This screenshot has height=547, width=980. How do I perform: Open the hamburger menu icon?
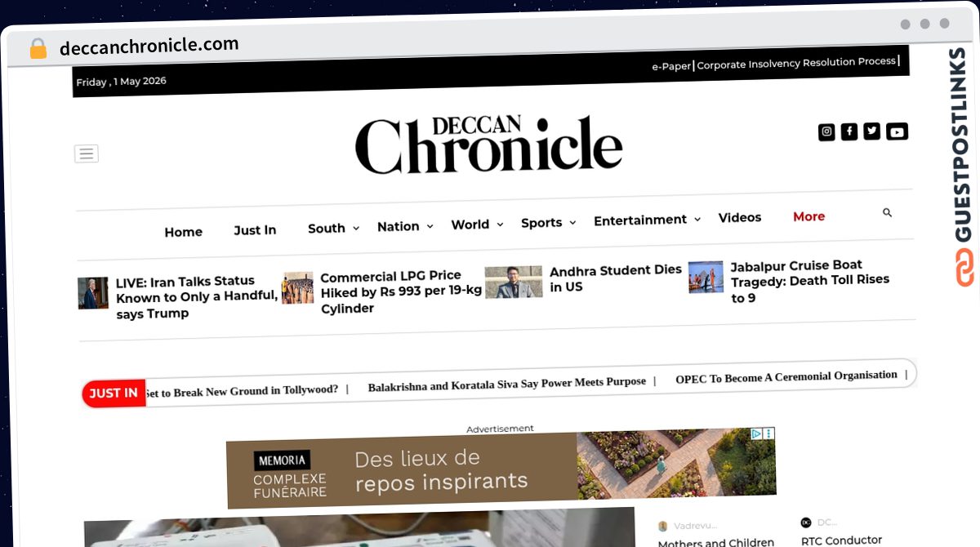87,153
